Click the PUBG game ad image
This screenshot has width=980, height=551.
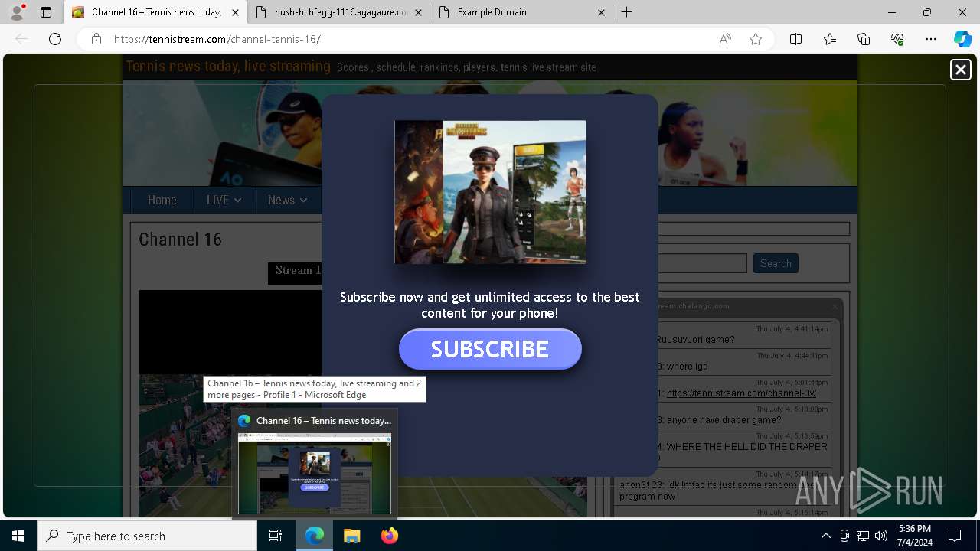(x=490, y=192)
